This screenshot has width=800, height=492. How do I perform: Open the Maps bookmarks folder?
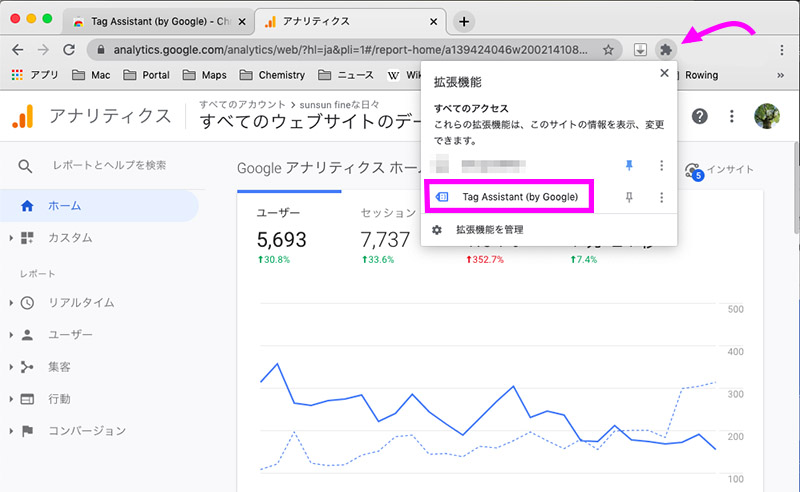pos(205,75)
